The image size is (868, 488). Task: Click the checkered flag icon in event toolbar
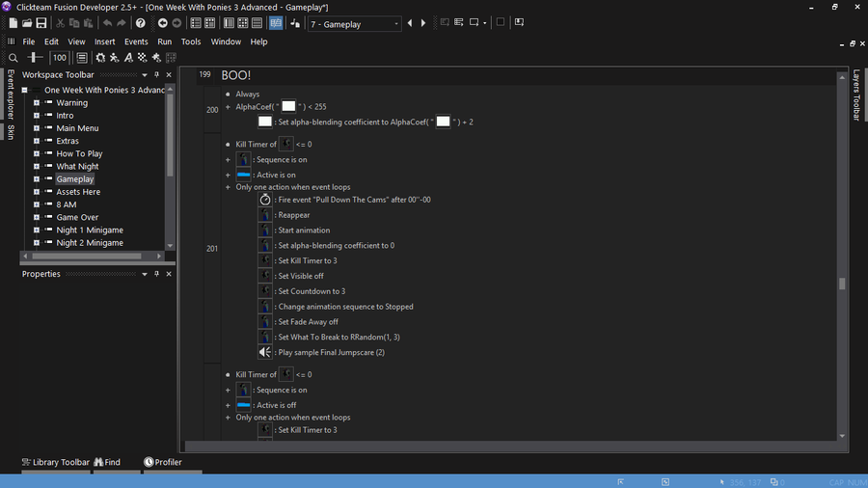coord(143,58)
